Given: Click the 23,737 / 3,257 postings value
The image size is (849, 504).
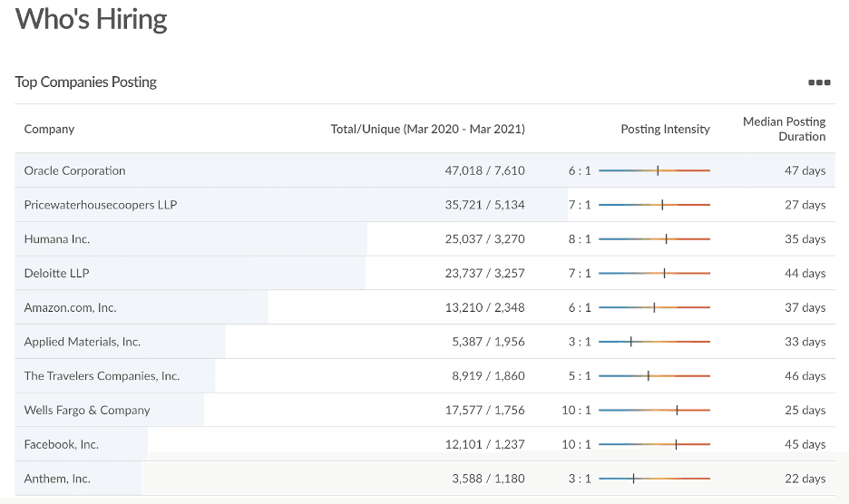Looking at the screenshot, I should point(484,273).
